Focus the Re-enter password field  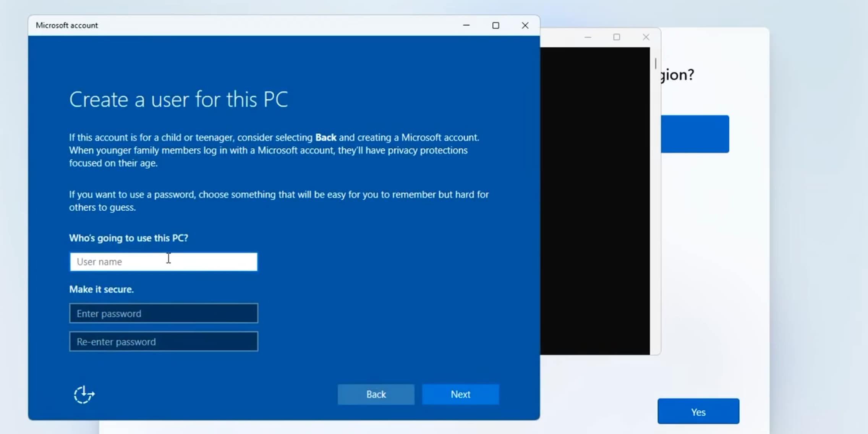pyautogui.click(x=164, y=342)
